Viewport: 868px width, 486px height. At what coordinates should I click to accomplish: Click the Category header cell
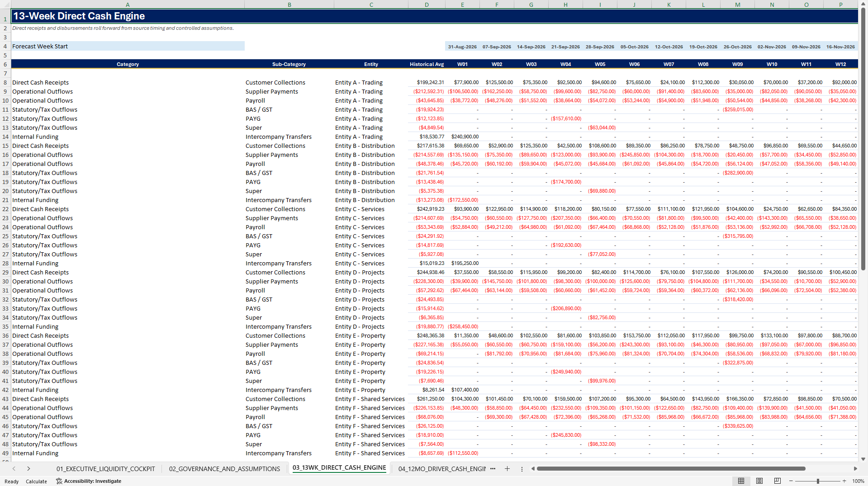128,64
